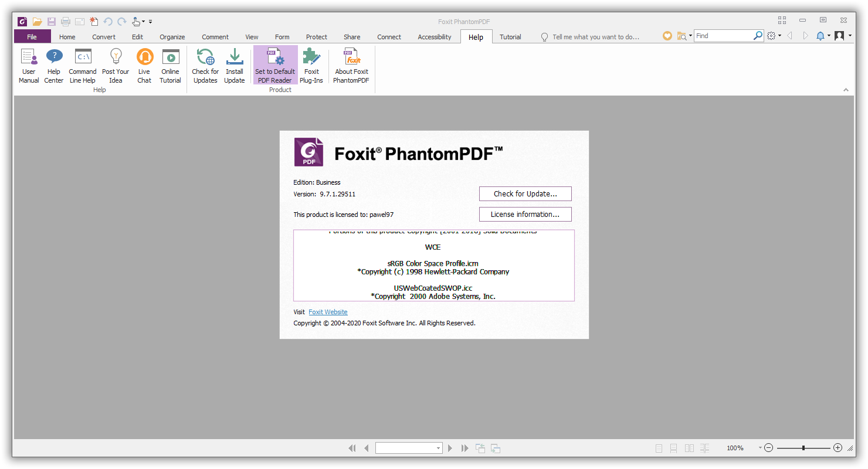Open the Foxit Website link
The width and height of the screenshot is (868, 469).
(328, 312)
